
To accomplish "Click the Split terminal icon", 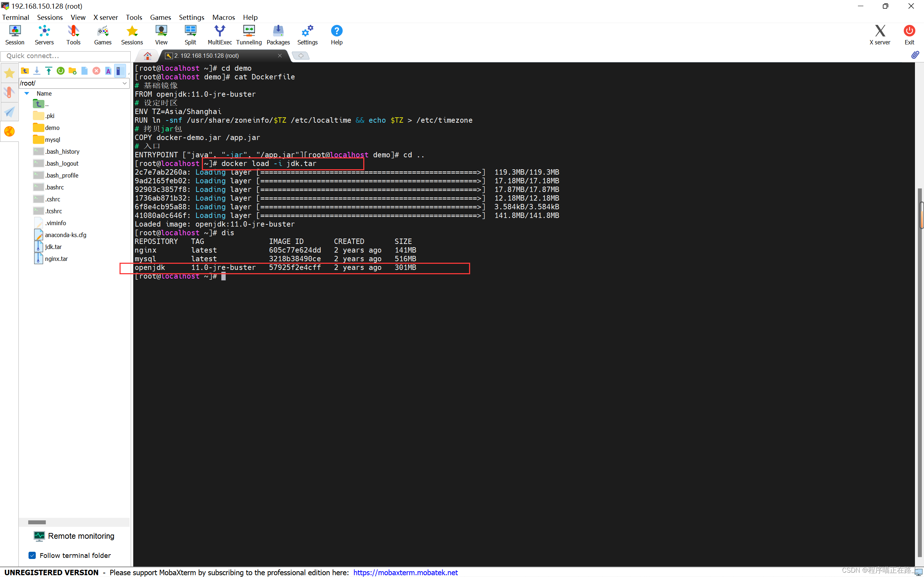I will [x=190, y=35].
